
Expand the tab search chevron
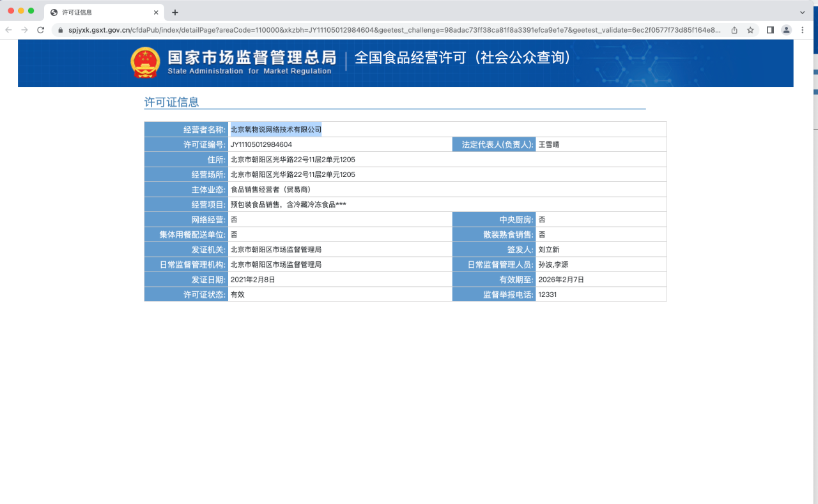click(x=803, y=12)
